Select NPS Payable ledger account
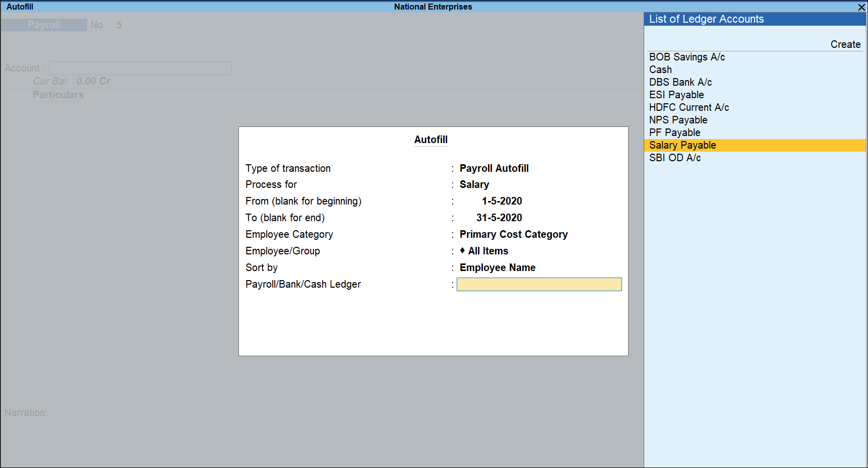This screenshot has height=468, width=868. click(678, 120)
